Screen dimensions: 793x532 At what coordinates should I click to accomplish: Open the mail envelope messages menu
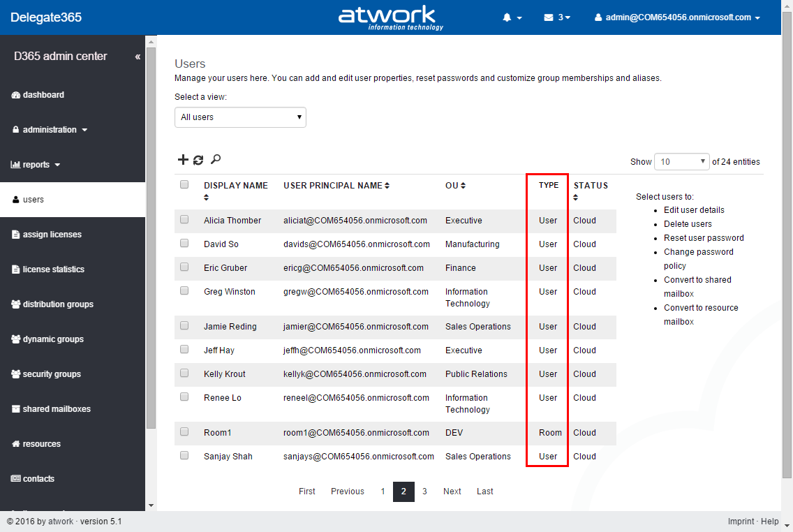[x=556, y=17]
